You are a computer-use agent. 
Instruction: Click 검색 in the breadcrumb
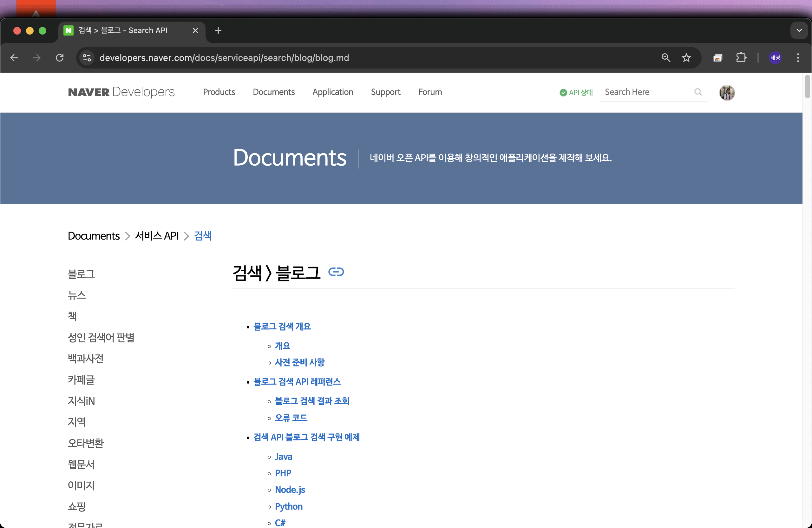203,236
